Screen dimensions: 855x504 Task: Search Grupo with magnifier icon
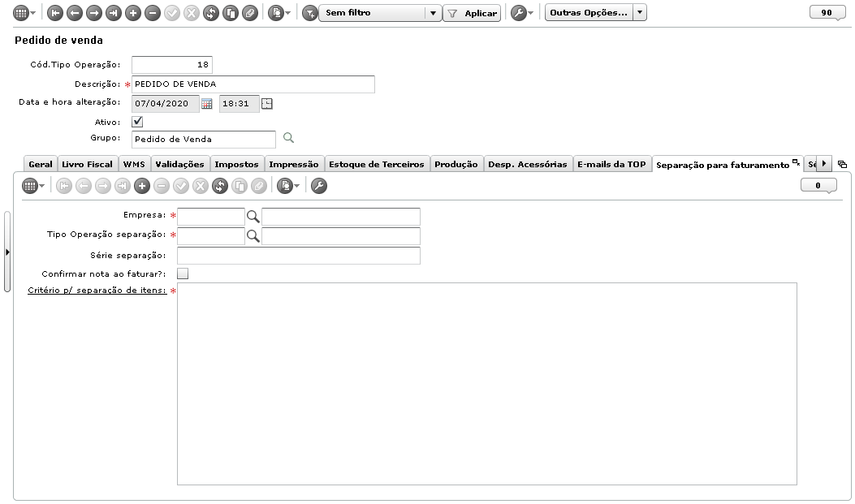(288, 138)
